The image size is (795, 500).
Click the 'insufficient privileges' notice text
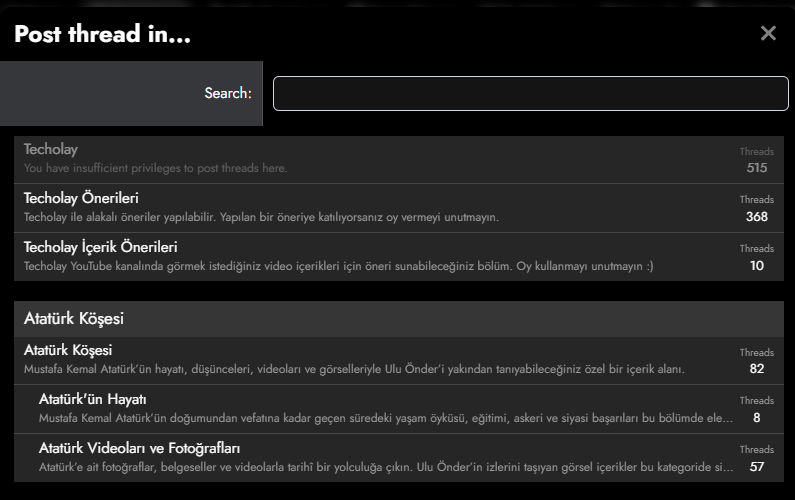[x=155, y=168]
